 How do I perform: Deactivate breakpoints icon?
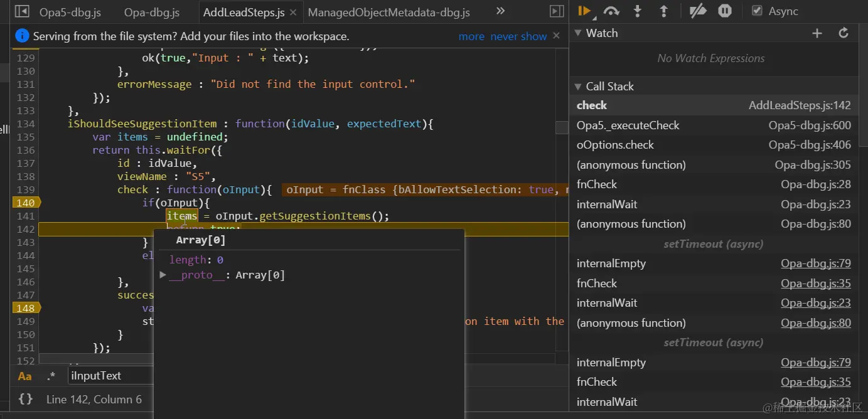pyautogui.click(x=697, y=11)
